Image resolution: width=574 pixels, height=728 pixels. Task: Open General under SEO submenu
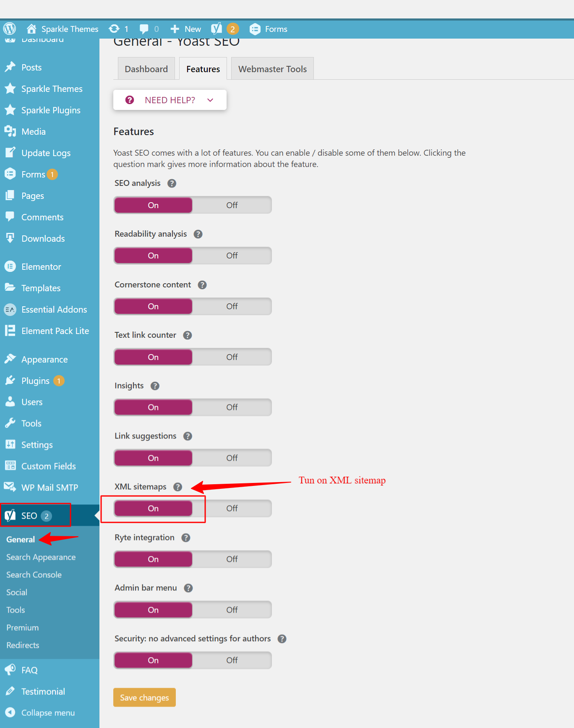pos(21,540)
